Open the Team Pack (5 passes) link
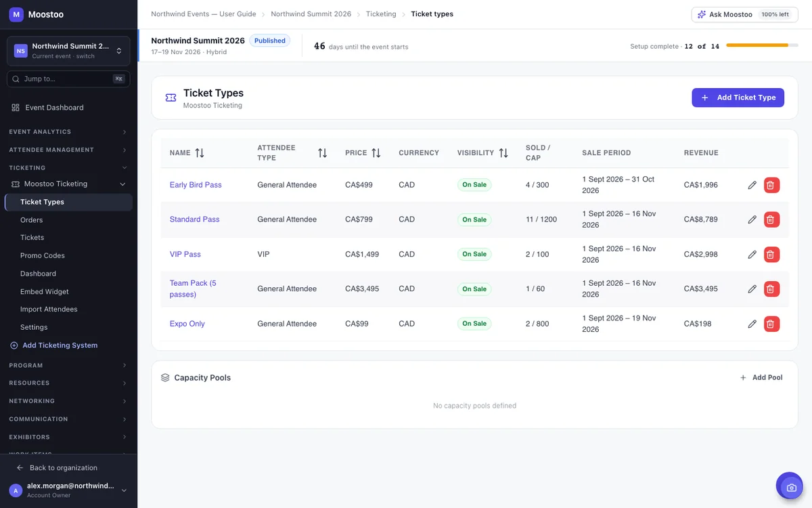812x508 pixels. [193, 289]
